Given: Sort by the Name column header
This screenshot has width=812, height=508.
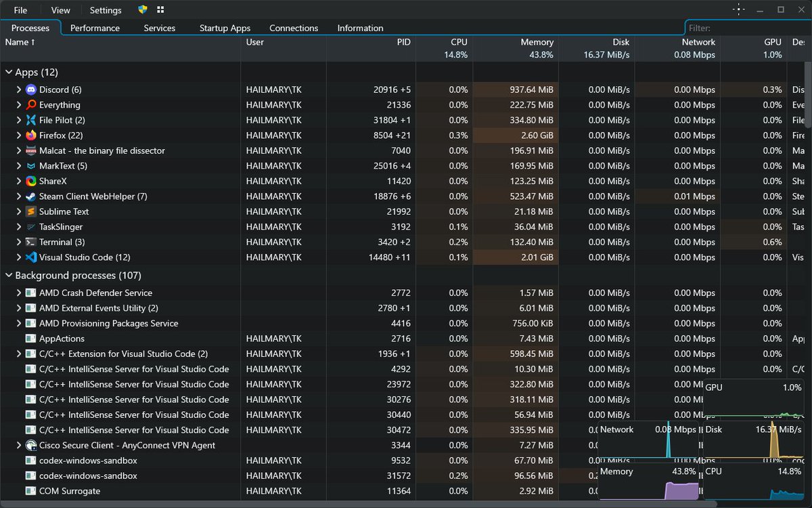Looking at the screenshot, I should [120, 48].
